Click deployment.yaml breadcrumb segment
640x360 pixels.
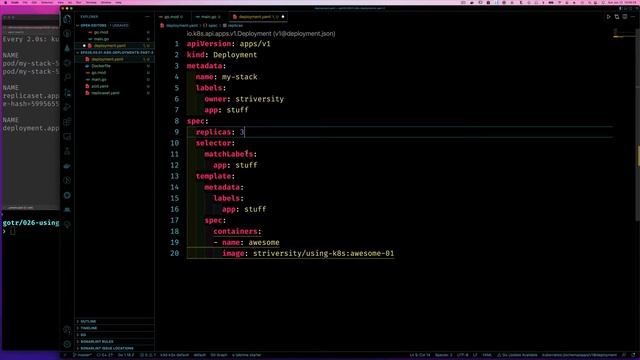point(182,25)
